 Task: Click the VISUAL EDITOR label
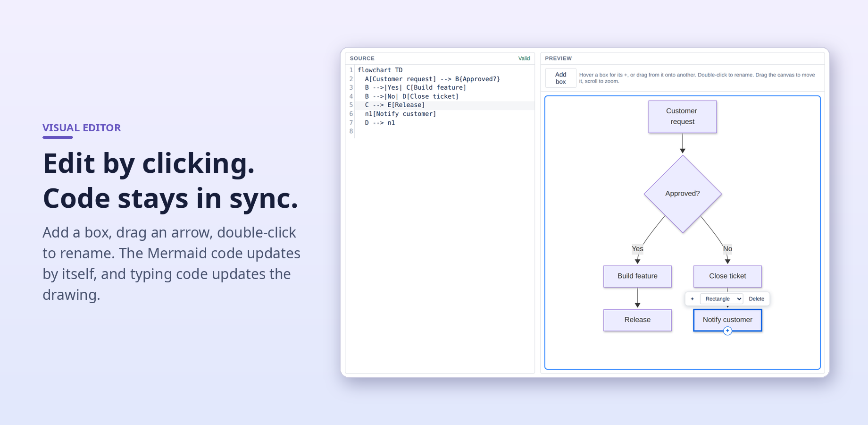(x=82, y=127)
